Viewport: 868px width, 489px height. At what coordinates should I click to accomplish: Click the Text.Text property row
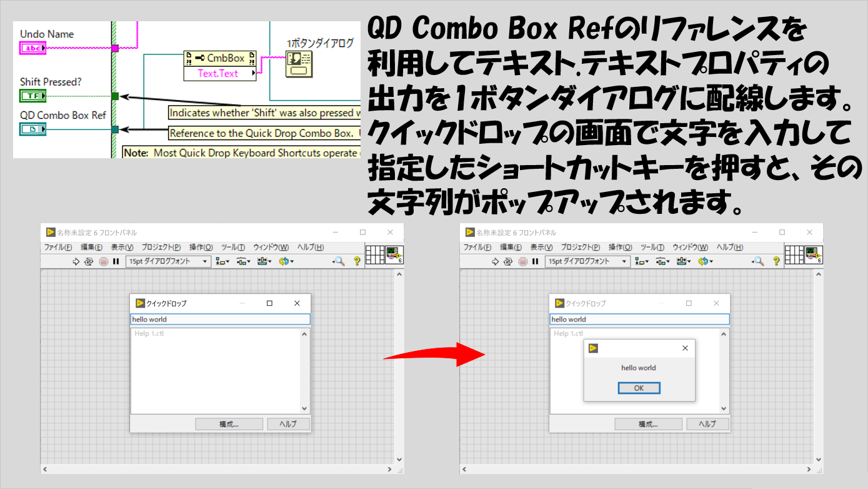[221, 73]
